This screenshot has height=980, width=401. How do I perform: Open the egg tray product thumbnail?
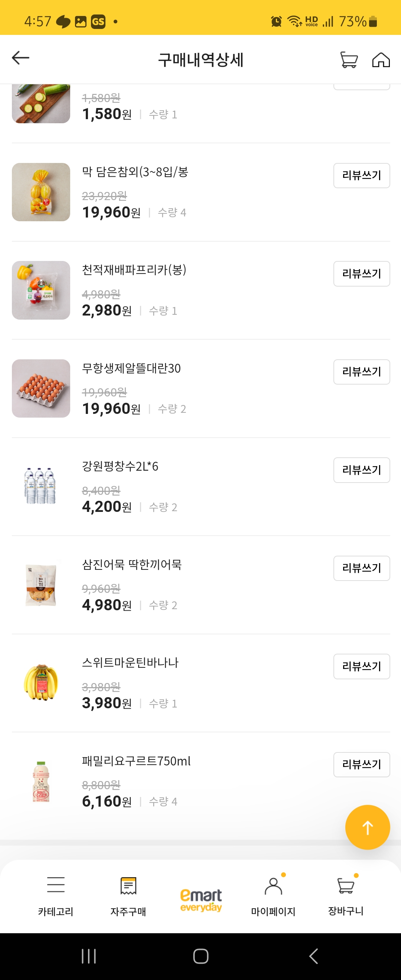pos(41,388)
